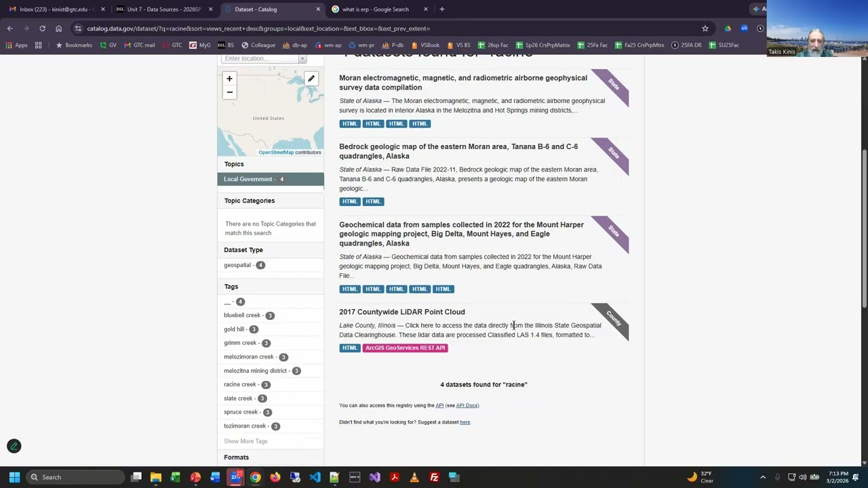Open Bedrock geologic map dataset
The height and width of the screenshot is (488, 868).
coord(458,151)
